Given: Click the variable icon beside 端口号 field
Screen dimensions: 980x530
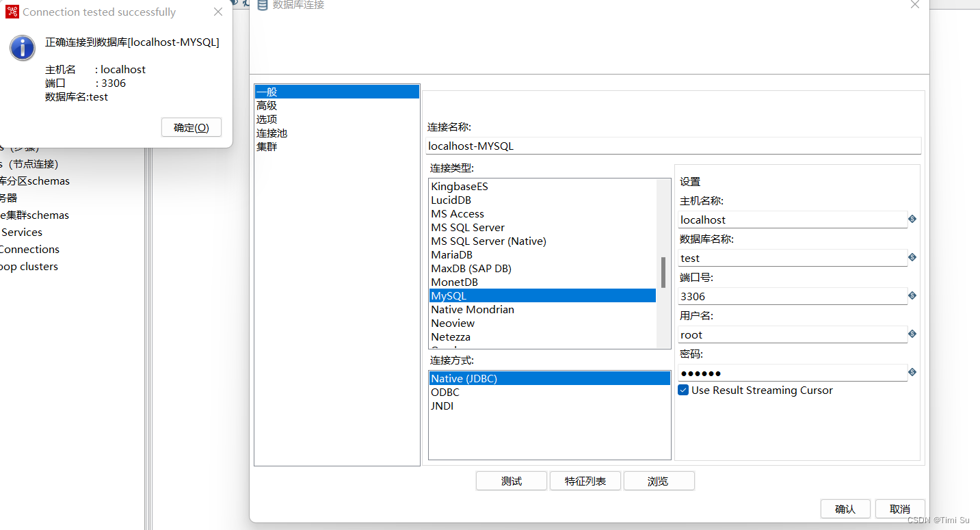Looking at the screenshot, I should pyautogui.click(x=912, y=295).
